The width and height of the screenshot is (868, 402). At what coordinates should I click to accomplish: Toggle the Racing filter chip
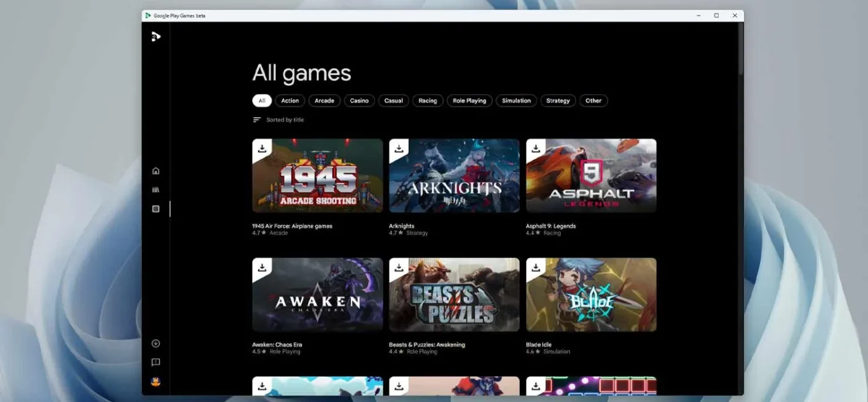(x=427, y=100)
